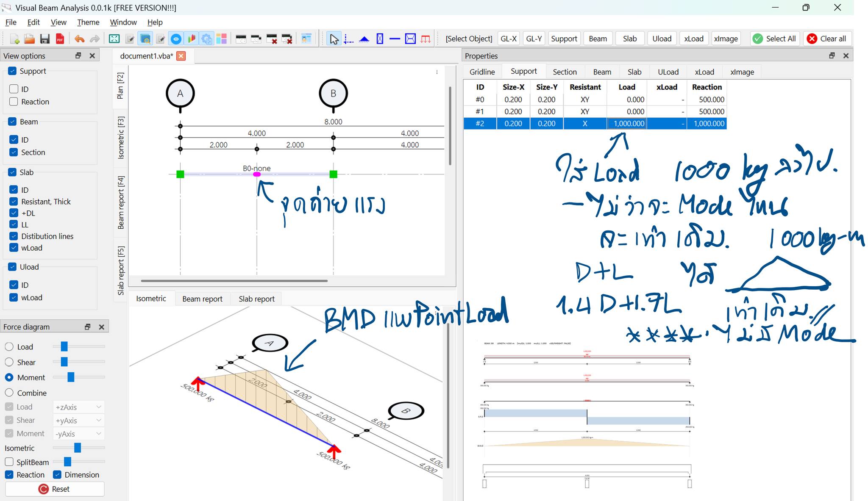
Task: Enable the SplitBeam checkbox
Action: pyautogui.click(x=9, y=462)
